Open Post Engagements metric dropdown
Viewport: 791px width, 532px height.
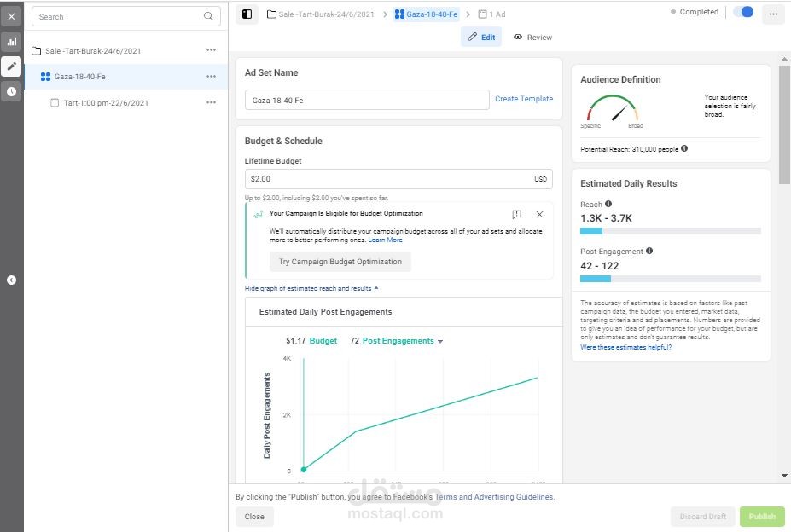pos(440,341)
